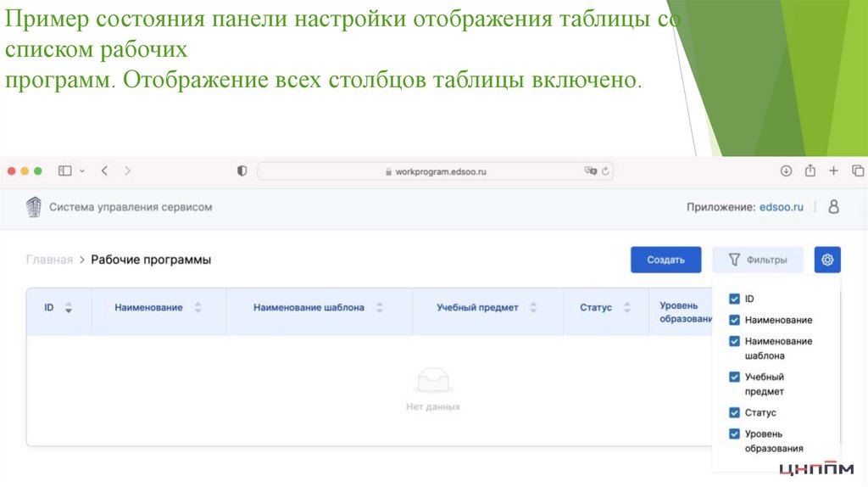Open the Safari downloads icon
868x487 pixels.
[x=786, y=171]
